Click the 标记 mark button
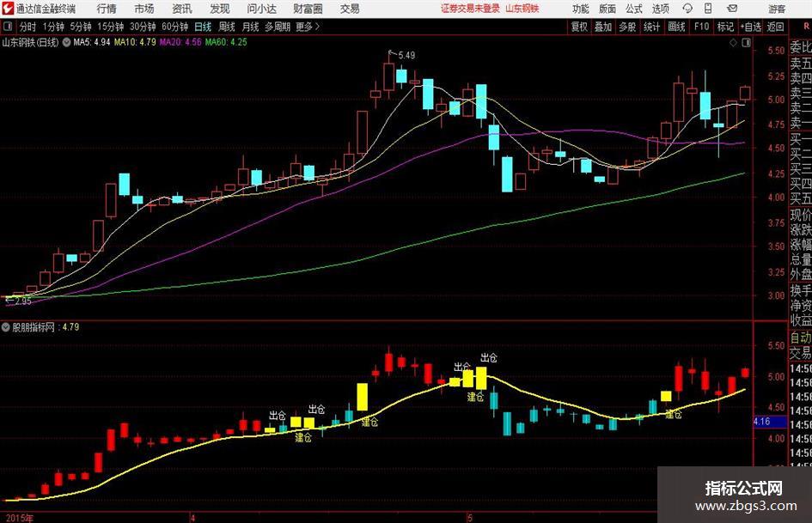The height and width of the screenshot is (523, 812). point(725,27)
